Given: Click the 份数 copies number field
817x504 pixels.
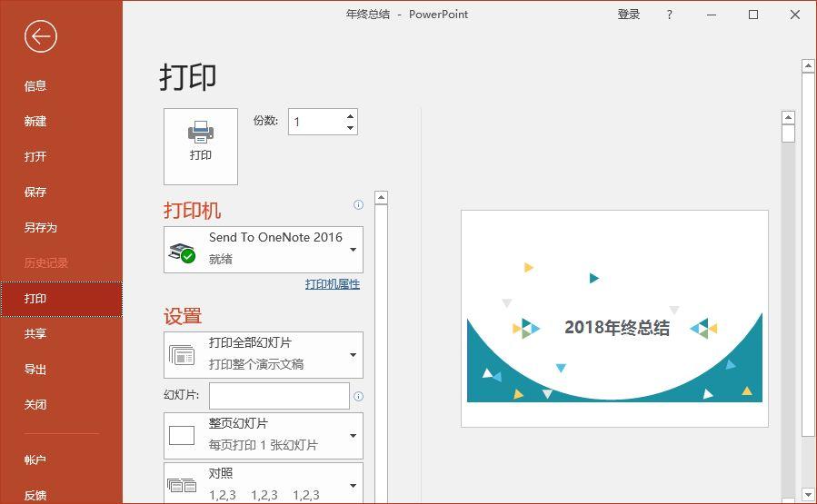Looking at the screenshot, I should tap(317, 122).
